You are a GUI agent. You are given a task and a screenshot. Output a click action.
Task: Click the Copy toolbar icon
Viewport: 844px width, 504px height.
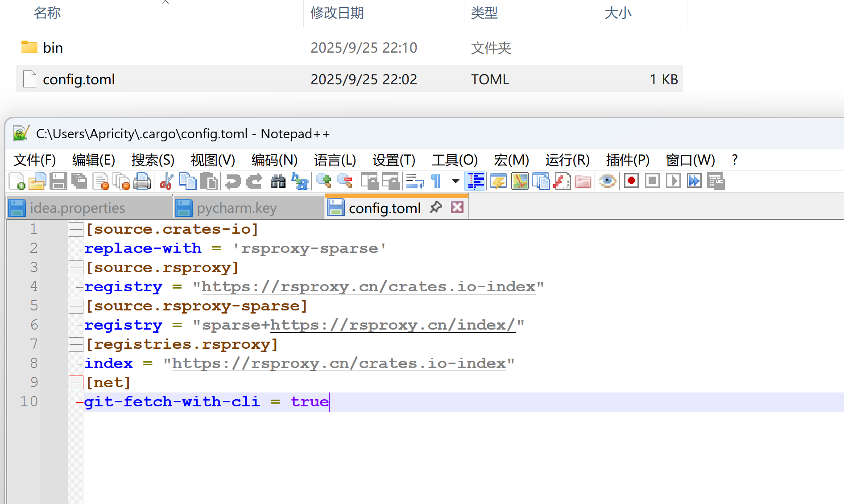click(187, 181)
